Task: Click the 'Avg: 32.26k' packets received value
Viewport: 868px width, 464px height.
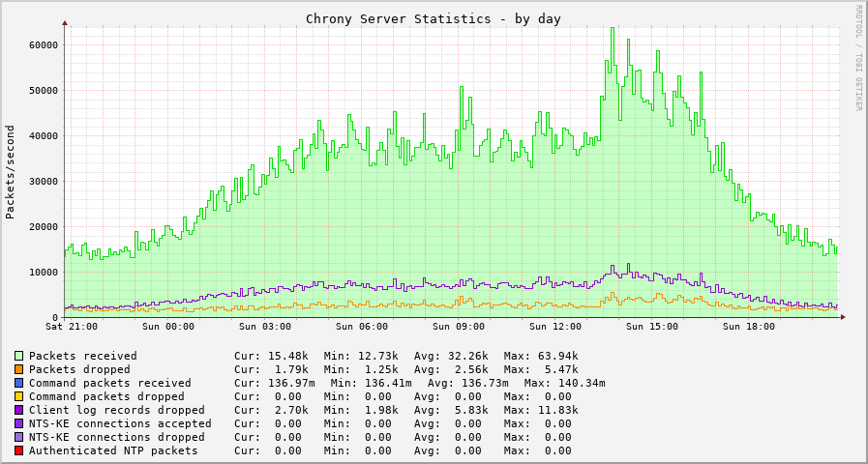Action: click(451, 356)
